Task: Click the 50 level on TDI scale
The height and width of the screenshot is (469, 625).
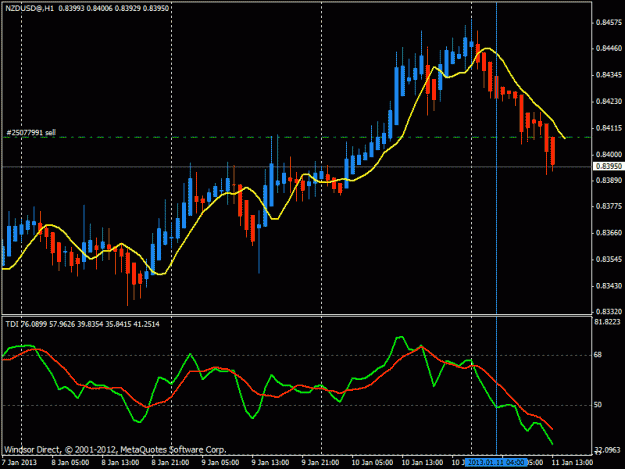Action: [598, 405]
